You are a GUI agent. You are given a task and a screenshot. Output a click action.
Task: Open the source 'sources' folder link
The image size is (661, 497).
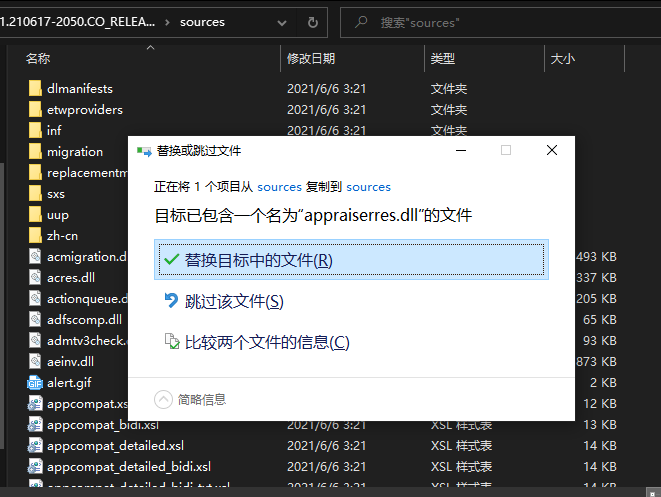tap(279, 187)
